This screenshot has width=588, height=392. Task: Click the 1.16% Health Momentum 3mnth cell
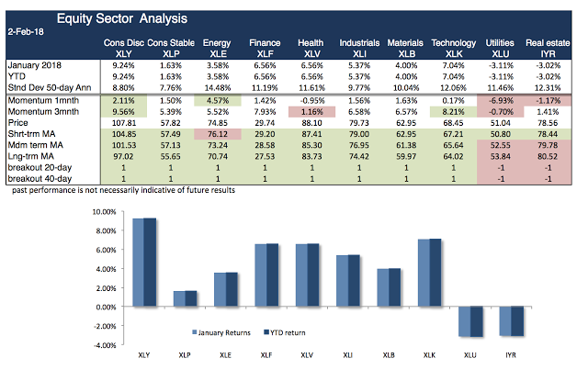pyautogui.click(x=311, y=110)
